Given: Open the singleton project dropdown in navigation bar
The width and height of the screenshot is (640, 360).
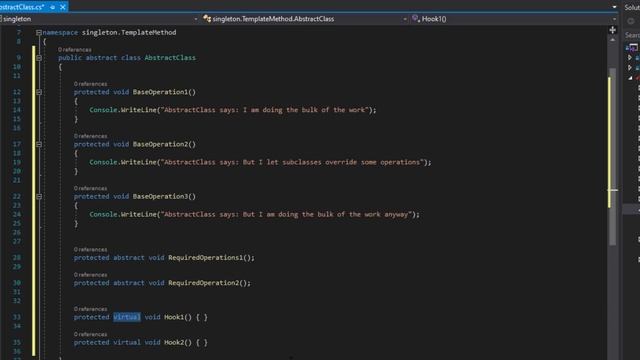Looking at the screenshot, I should [x=99, y=19].
